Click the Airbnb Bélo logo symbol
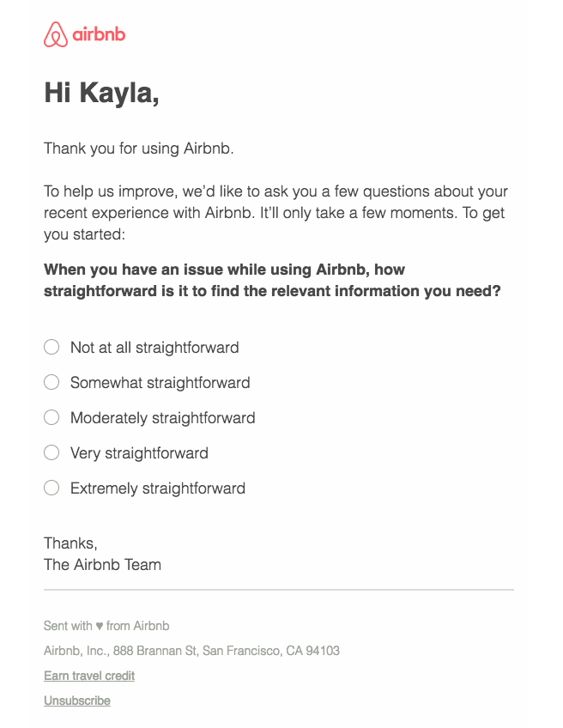 (x=55, y=34)
